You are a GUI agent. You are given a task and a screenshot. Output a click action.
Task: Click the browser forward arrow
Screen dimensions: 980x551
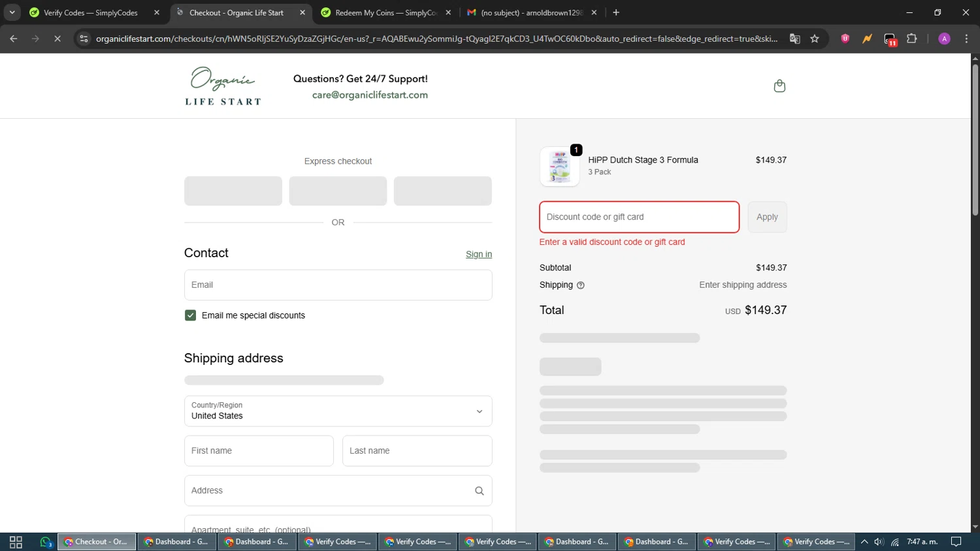[x=35, y=39]
